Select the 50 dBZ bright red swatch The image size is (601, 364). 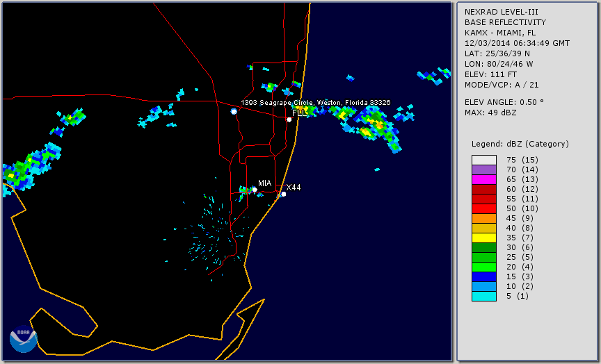point(483,208)
